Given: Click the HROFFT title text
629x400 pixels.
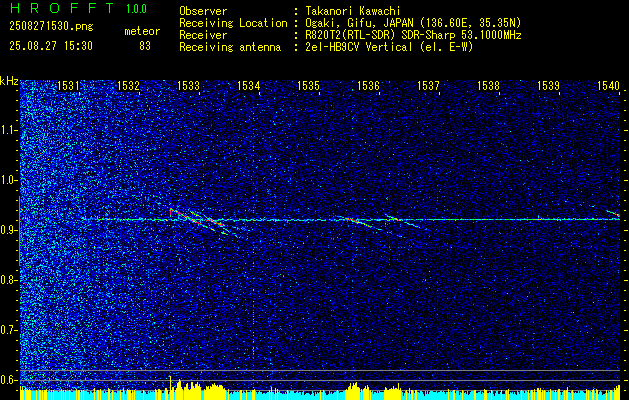Looking at the screenshot, I should pyautogui.click(x=62, y=8).
